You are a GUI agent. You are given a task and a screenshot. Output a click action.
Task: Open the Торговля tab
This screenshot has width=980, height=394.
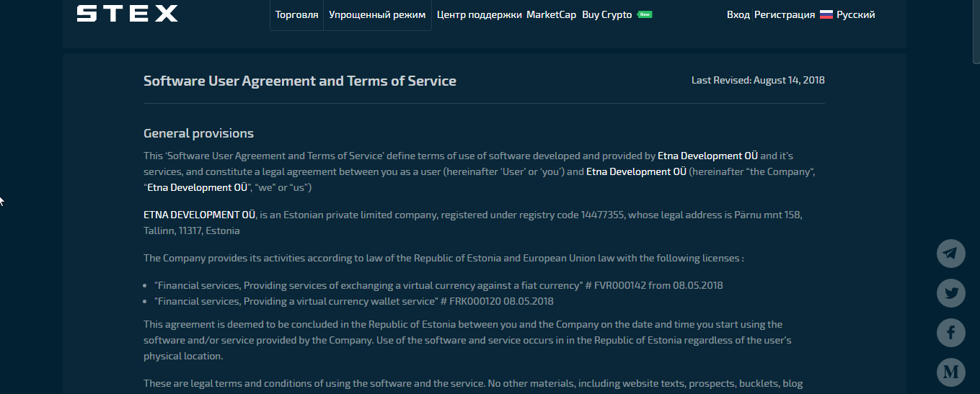coord(296,14)
